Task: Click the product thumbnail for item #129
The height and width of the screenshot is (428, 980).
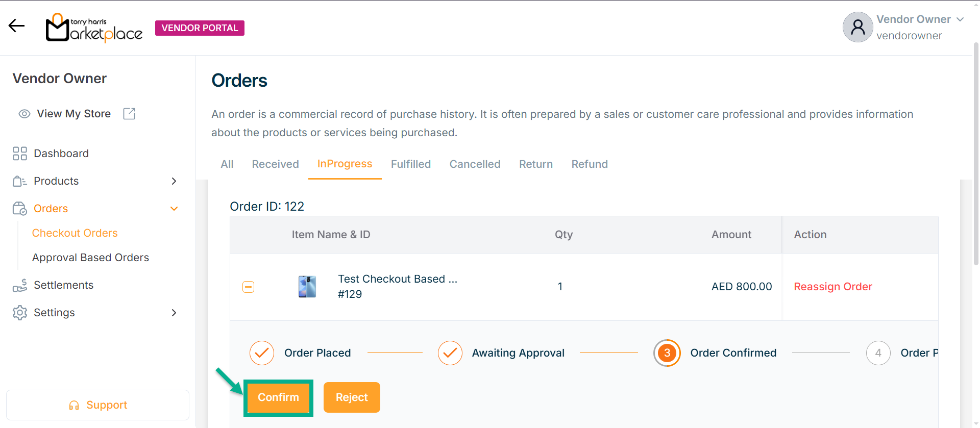Action: (307, 287)
